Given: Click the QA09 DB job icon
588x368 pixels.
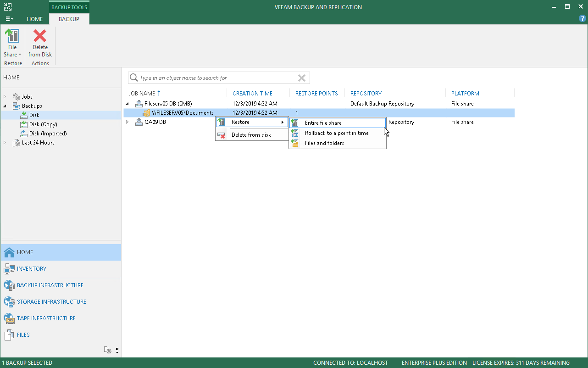Looking at the screenshot, I should coord(139,122).
